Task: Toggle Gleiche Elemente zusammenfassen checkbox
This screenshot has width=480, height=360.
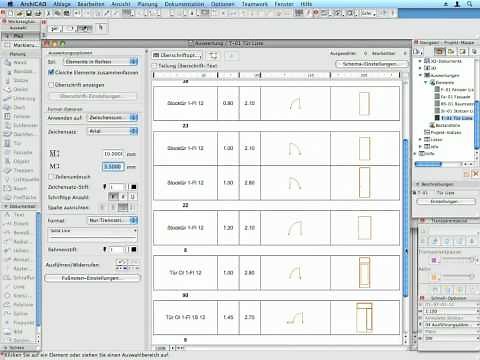Action: click(x=51, y=72)
